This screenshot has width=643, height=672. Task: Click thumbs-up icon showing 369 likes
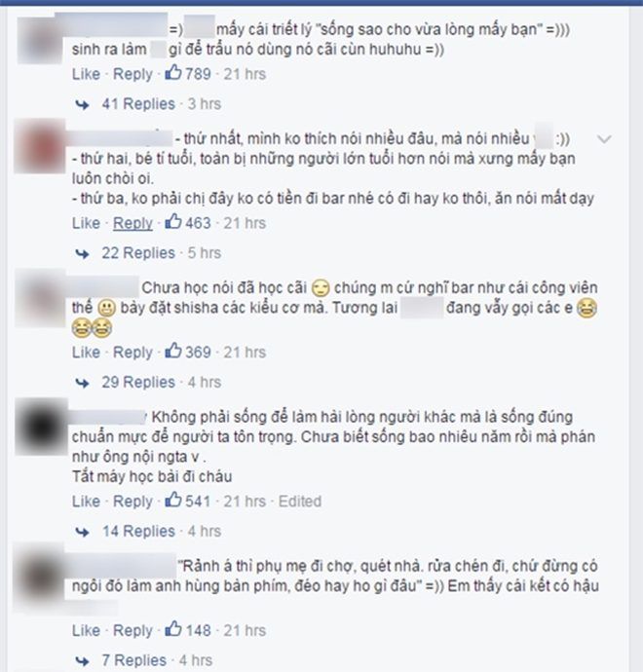pyautogui.click(x=173, y=351)
